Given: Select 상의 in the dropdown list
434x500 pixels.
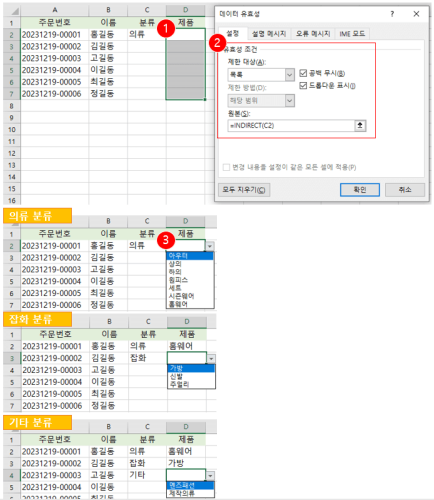Looking at the screenshot, I should (x=190, y=264).
